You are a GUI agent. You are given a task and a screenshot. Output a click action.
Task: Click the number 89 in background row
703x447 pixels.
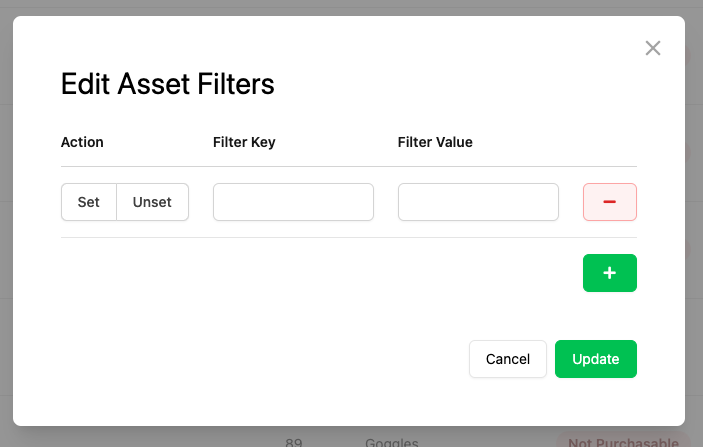[x=294, y=441]
